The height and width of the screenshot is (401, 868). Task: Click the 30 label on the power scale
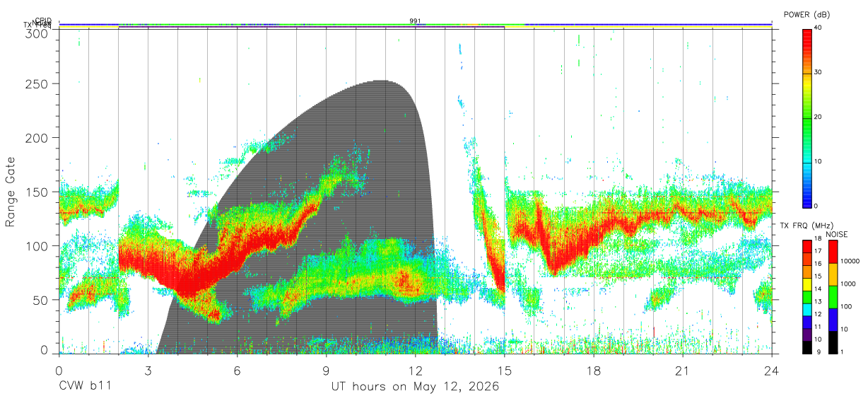[819, 72]
